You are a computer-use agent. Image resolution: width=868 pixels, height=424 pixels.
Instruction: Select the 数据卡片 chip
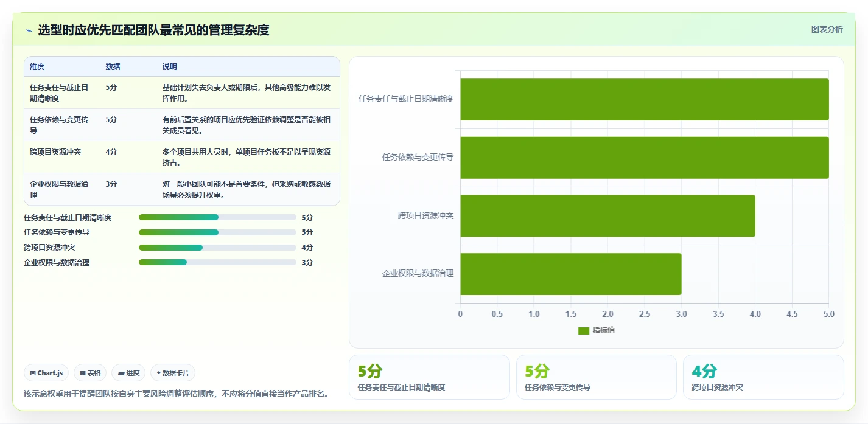coord(173,373)
